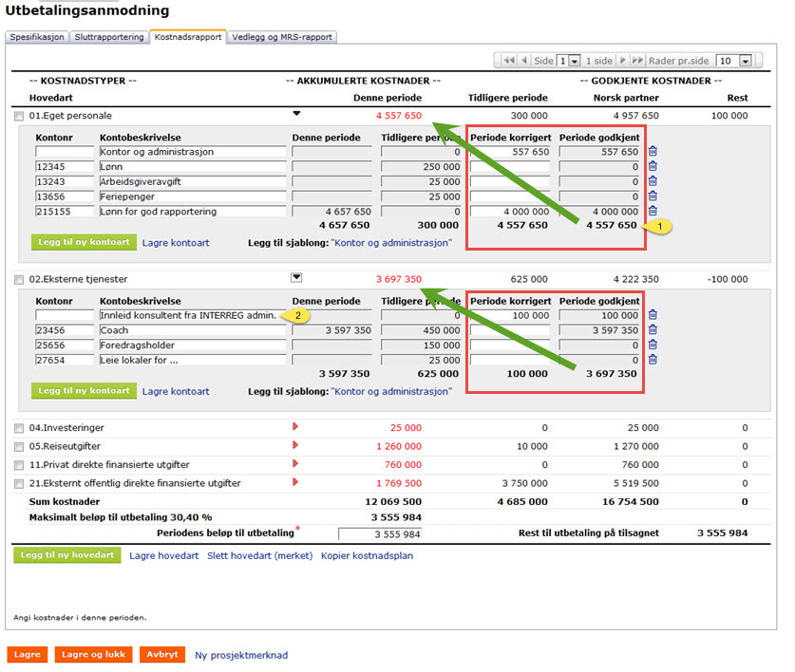Click Lagre og lukk button
795x672 pixels.
click(x=93, y=654)
